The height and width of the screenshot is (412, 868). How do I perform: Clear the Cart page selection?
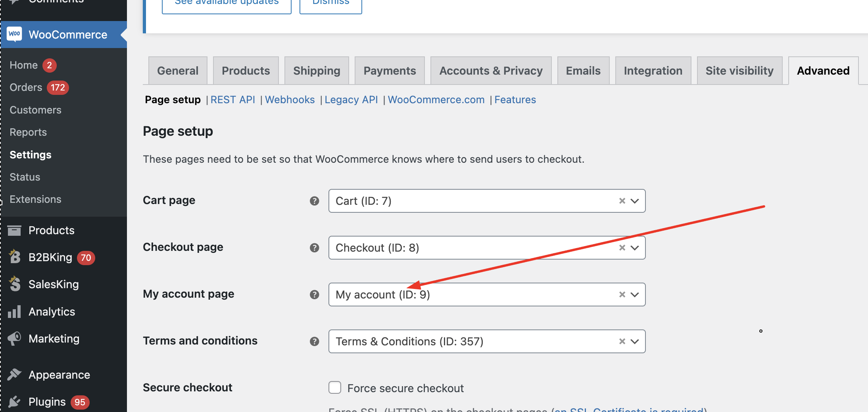pos(622,201)
